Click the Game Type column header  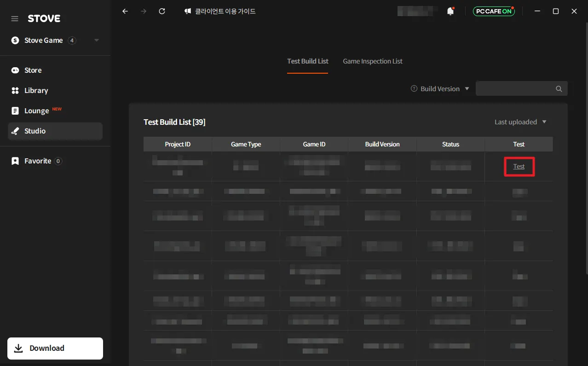pos(246,144)
